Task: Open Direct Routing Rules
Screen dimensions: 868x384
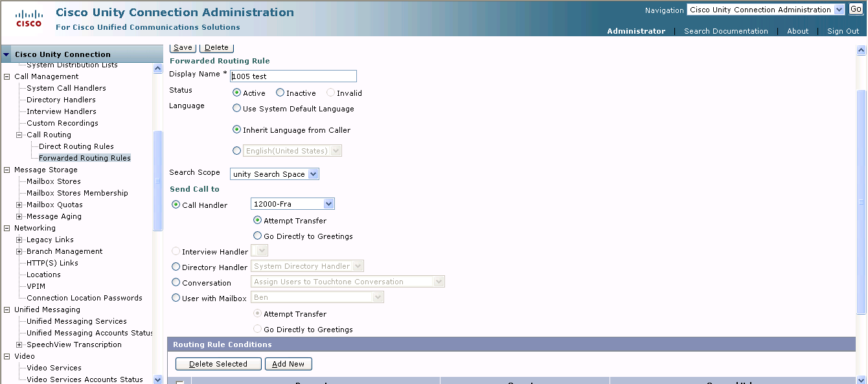Action: pyautogui.click(x=76, y=146)
